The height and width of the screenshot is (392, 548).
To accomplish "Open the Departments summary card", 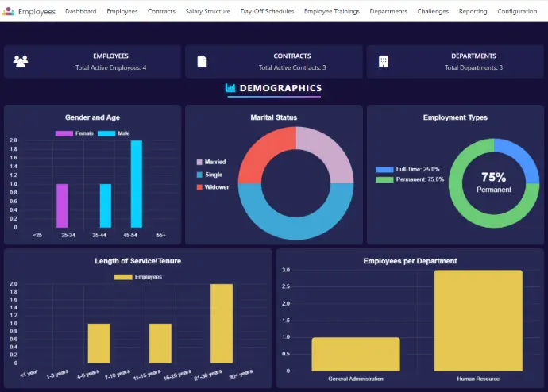I will coord(455,61).
